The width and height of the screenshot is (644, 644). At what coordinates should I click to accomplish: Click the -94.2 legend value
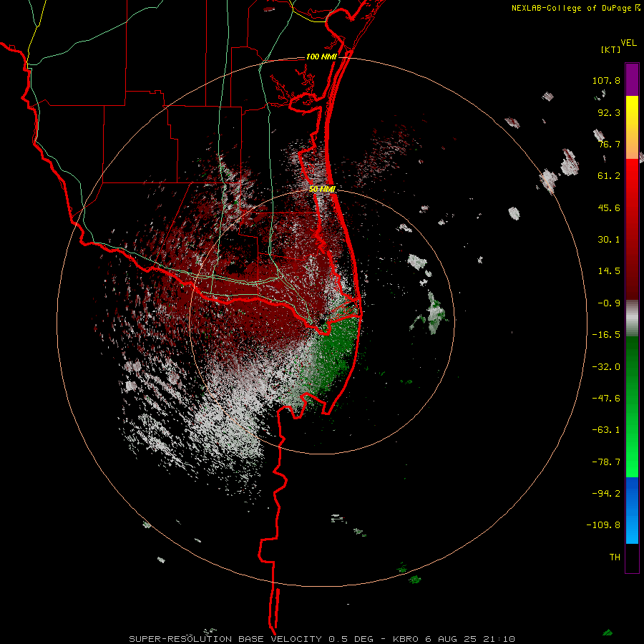tap(606, 494)
